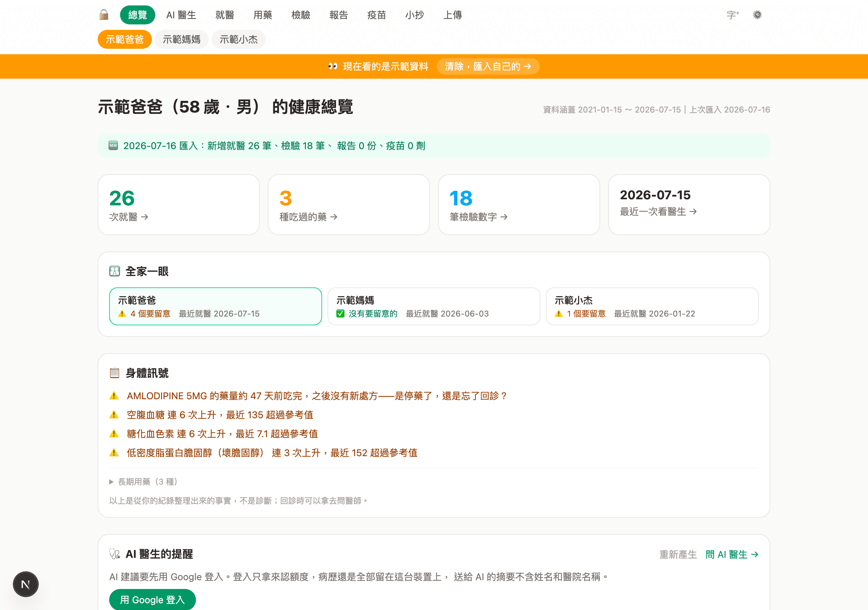Click the 重新產生 link
Image resolution: width=868 pixels, height=610 pixels.
coord(678,554)
